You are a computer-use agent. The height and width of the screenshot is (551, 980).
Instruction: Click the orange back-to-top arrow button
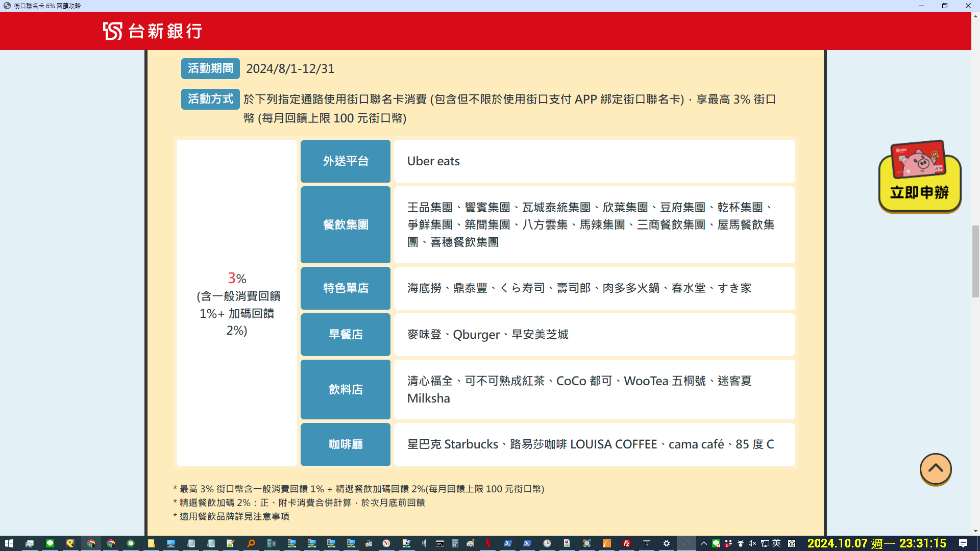tap(936, 469)
